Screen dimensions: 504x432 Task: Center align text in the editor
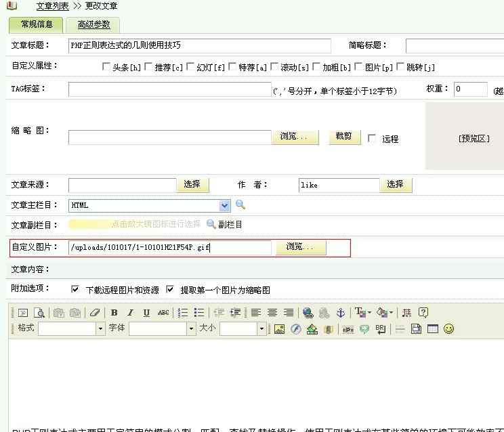point(272,313)
